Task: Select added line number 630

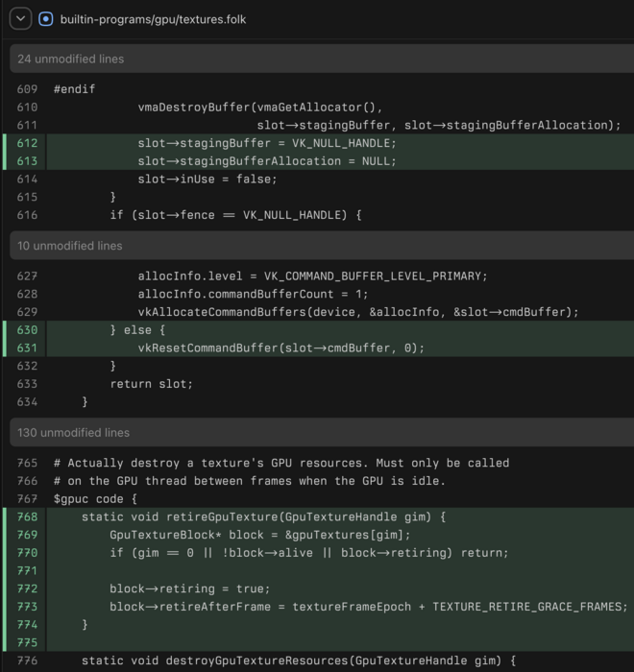Action: click(27, 330)
